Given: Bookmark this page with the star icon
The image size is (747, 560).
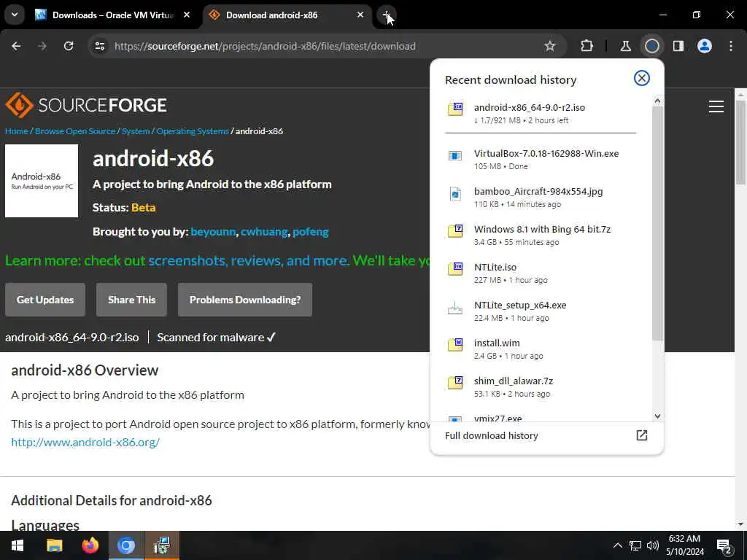Looking at the screenshot, I should 550,46.
